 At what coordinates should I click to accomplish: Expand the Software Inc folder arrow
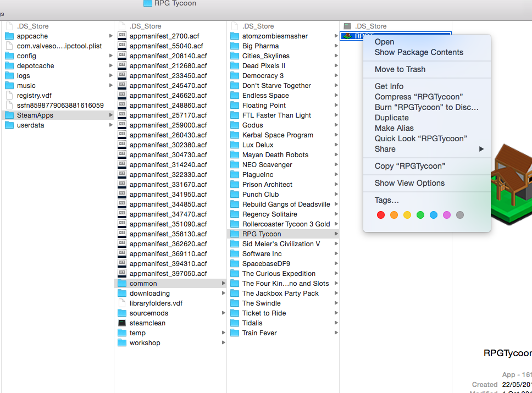(x=336, y=253)
